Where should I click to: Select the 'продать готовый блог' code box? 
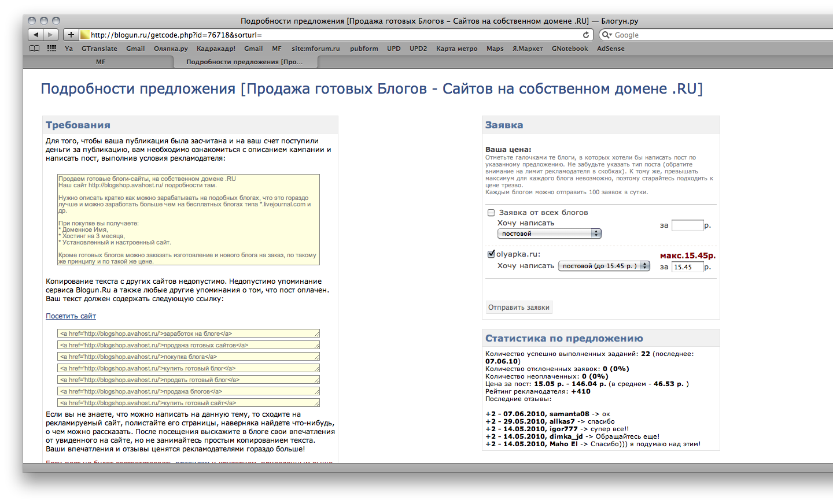(x=189, y=380)
